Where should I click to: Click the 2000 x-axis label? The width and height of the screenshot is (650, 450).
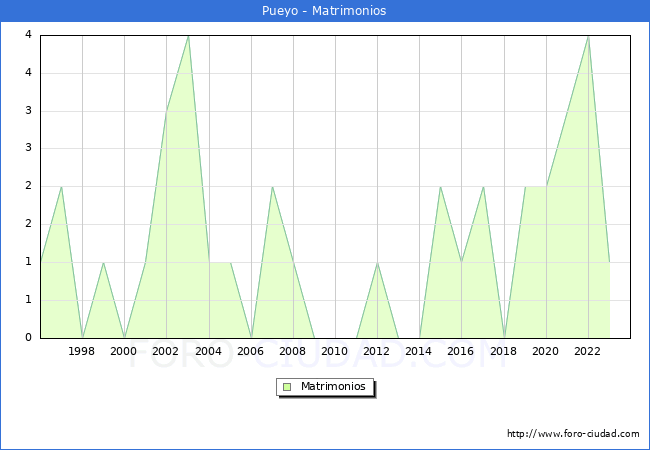[x=124, y=351]
